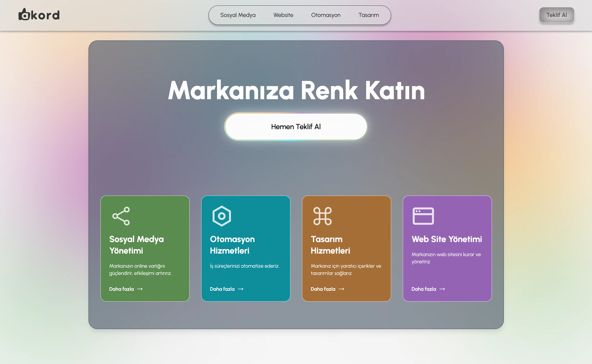592x364 pixels.
Task: Open the Website nav item
Action: [283, 15]
